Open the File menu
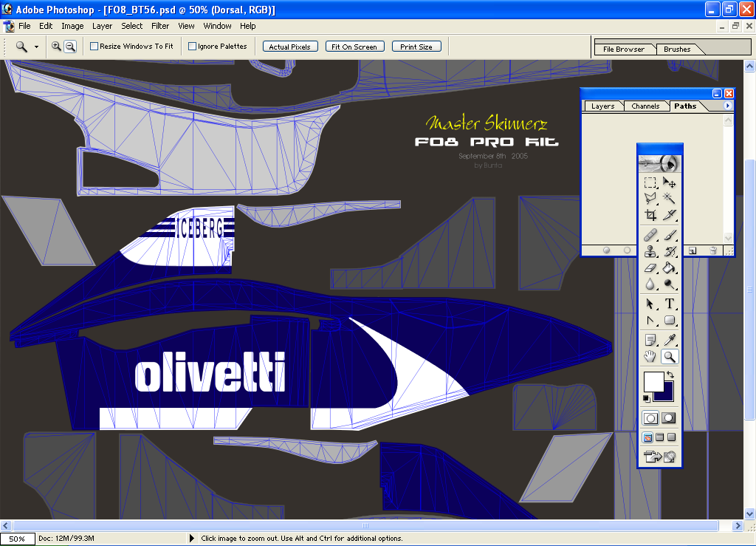Viewport: 756px width, 546px height. [x=24, y=26]
